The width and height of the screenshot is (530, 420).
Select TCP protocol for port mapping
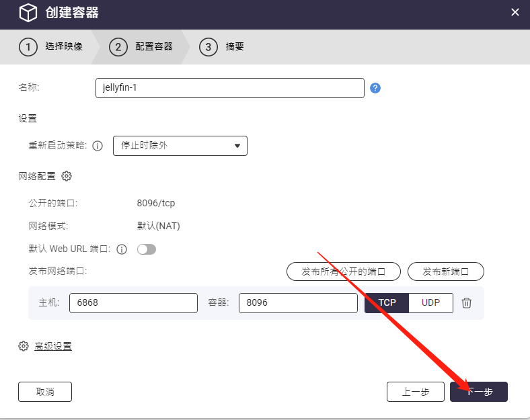(x=387, y=303)
